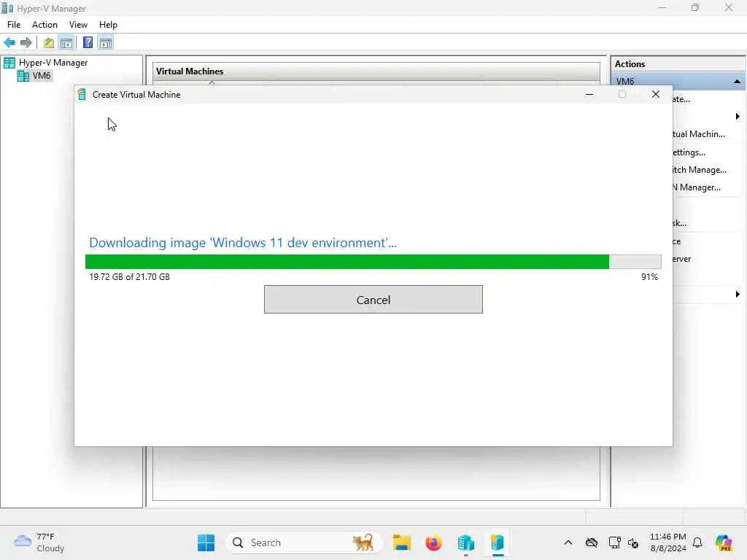Image resolution: width=747 pixels, height=560 pixels.
Task: Click the 91% progress label
Action: coord(649,276)
